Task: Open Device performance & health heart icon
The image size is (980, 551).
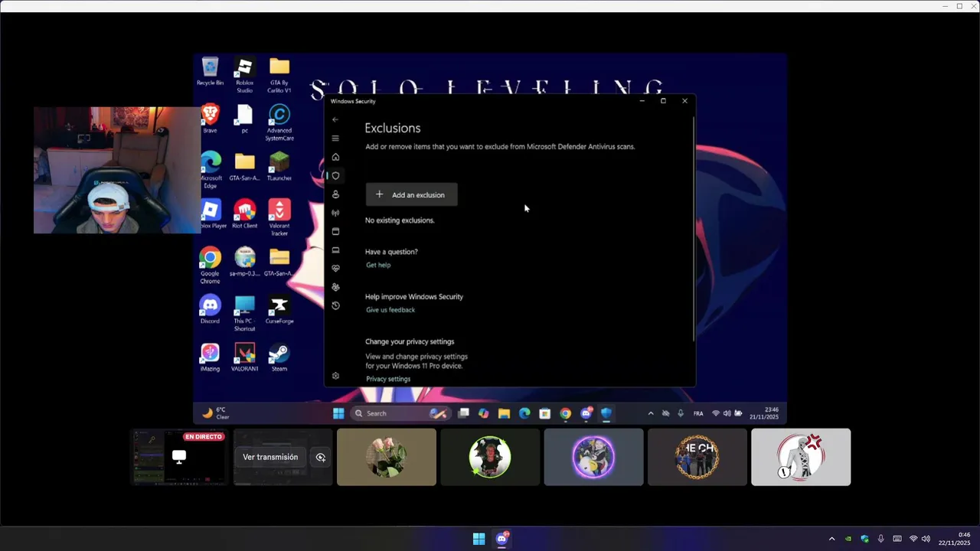Action: pos(335,269)
